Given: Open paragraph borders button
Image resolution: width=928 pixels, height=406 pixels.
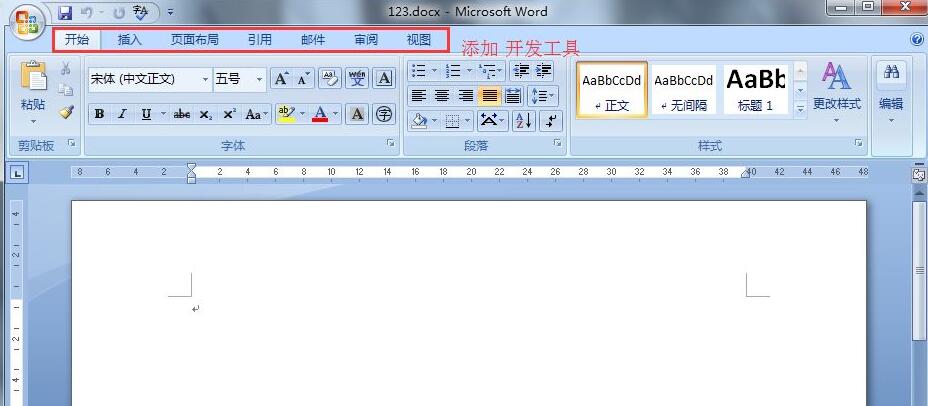Looking at the screenshot, I should click(x=453, y=121).
